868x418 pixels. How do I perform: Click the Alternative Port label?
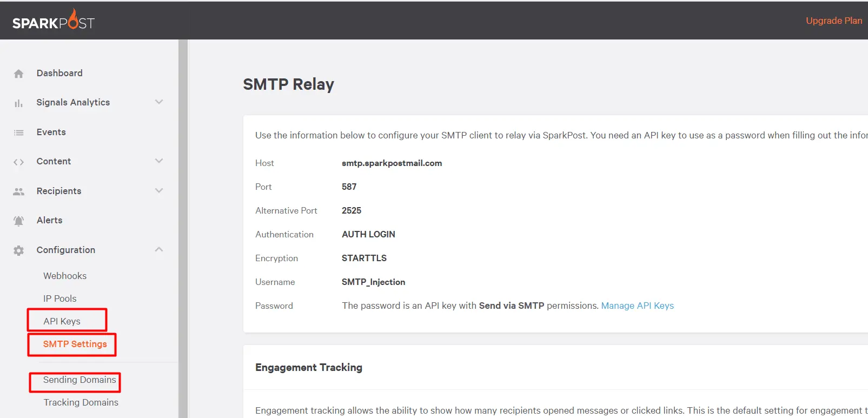coord(286,210)
